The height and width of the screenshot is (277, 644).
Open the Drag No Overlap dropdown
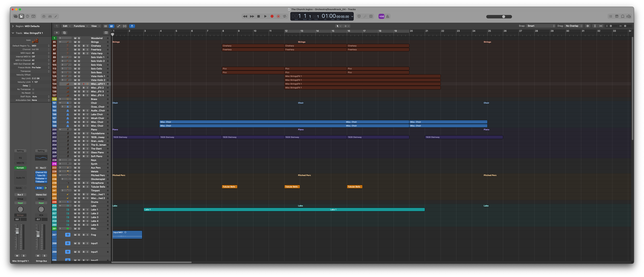coord(574,26)
